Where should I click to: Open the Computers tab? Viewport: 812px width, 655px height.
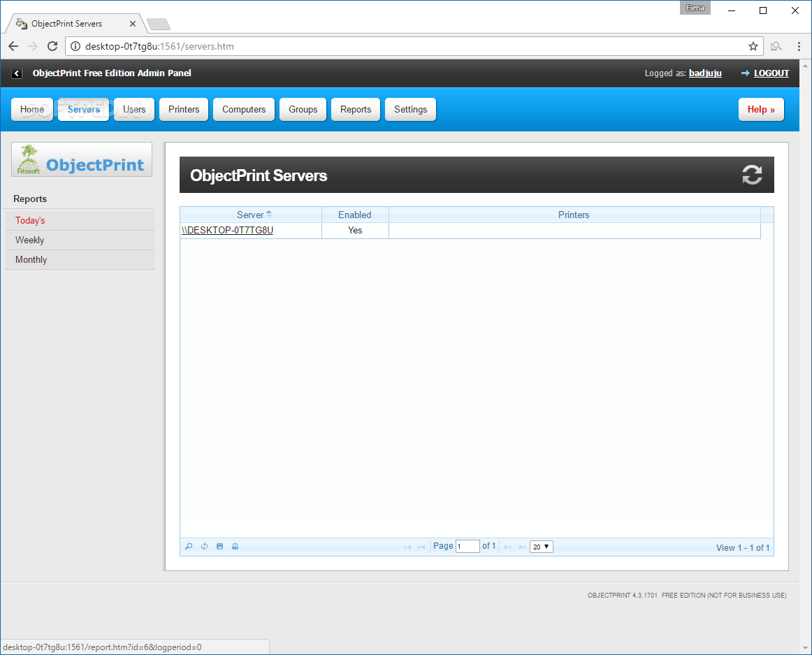click(244, 109)
